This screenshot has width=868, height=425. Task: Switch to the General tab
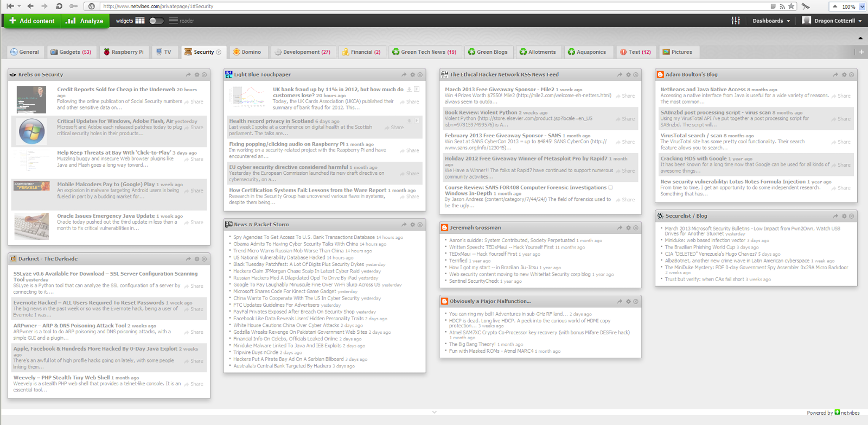click(24, 52)
